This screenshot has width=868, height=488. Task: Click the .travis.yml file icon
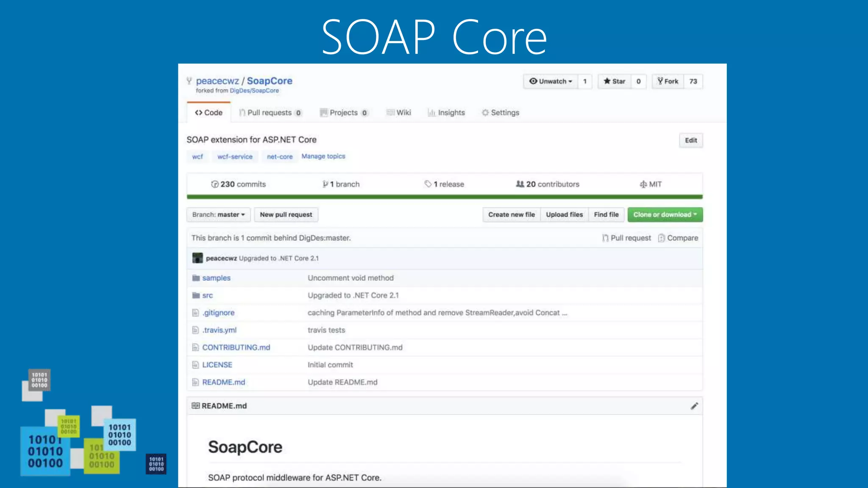(195, 330)
